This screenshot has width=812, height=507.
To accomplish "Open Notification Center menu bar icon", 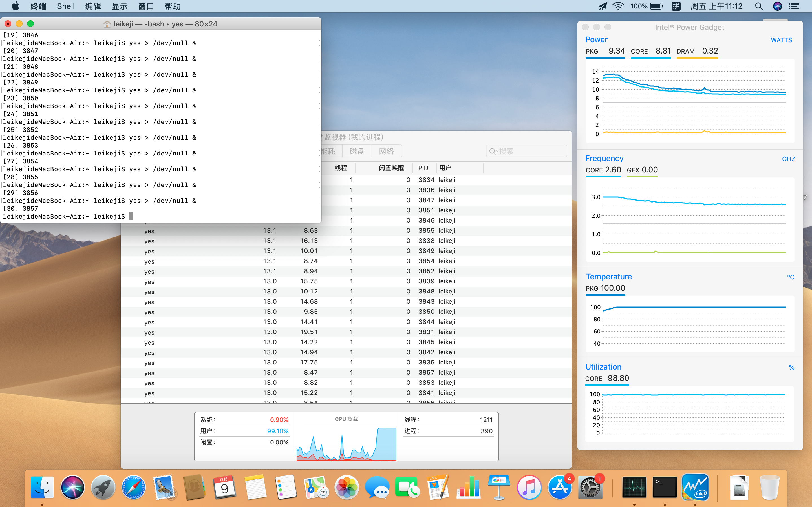I will (794, 6).
